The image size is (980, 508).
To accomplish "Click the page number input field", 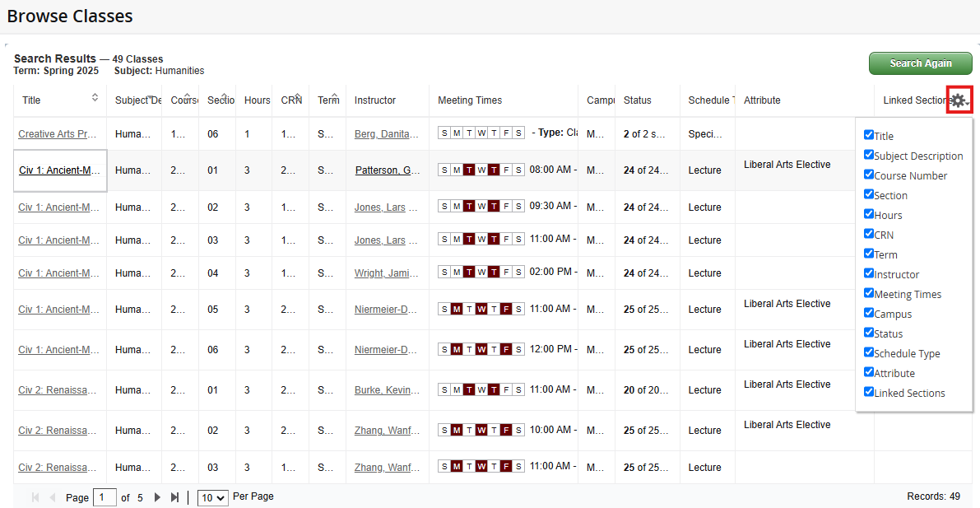I will click(105, 498).
